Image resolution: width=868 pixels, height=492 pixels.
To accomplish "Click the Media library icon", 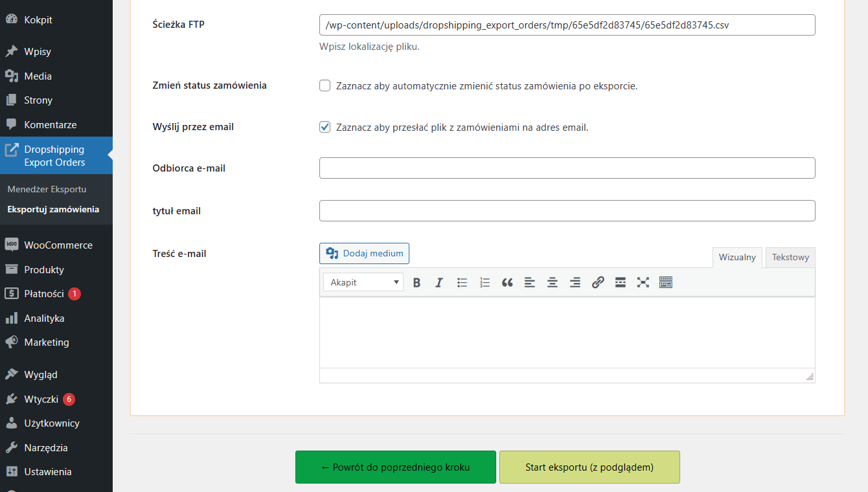I will click(x=11, y=76).
